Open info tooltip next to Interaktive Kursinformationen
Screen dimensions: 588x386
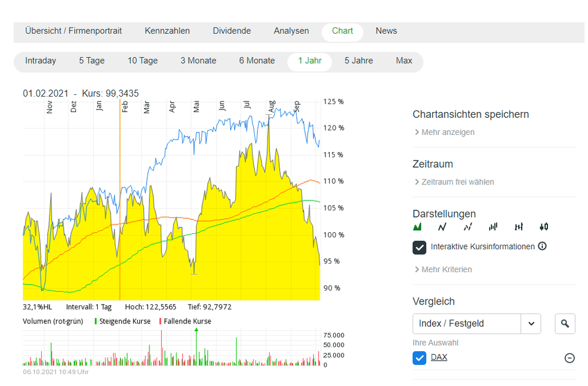(542, 246)
